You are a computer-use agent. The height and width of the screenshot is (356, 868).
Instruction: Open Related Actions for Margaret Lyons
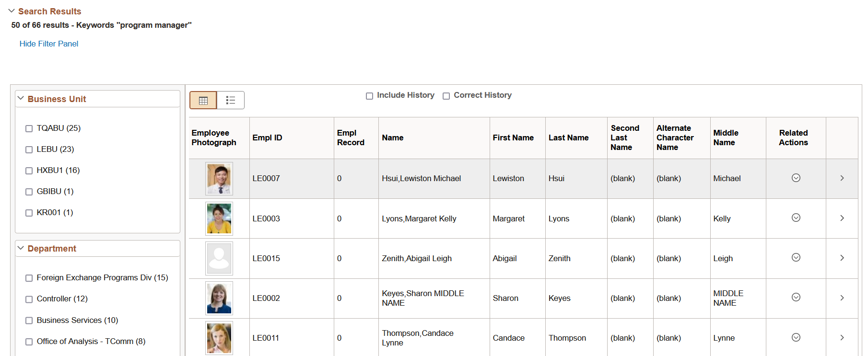pyautogui.click(x=796, y=218)
